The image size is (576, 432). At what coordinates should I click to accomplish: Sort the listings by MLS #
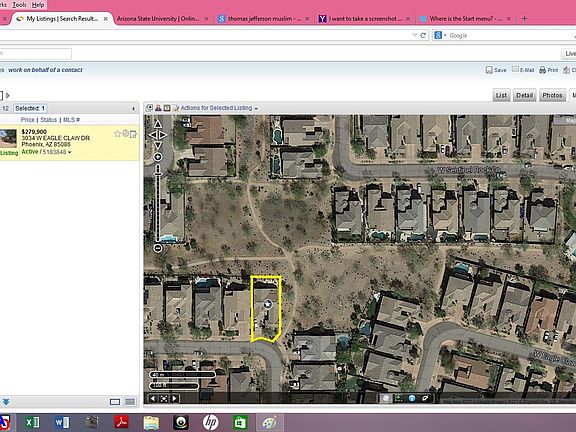click(x=71, y=120)
